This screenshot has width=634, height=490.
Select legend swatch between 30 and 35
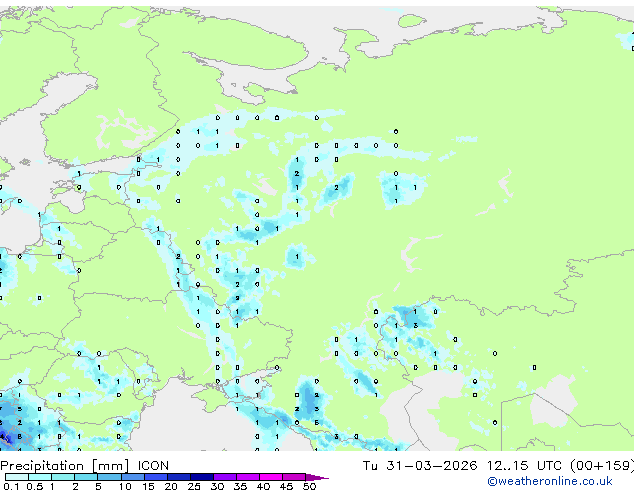[x=225, y=477]
